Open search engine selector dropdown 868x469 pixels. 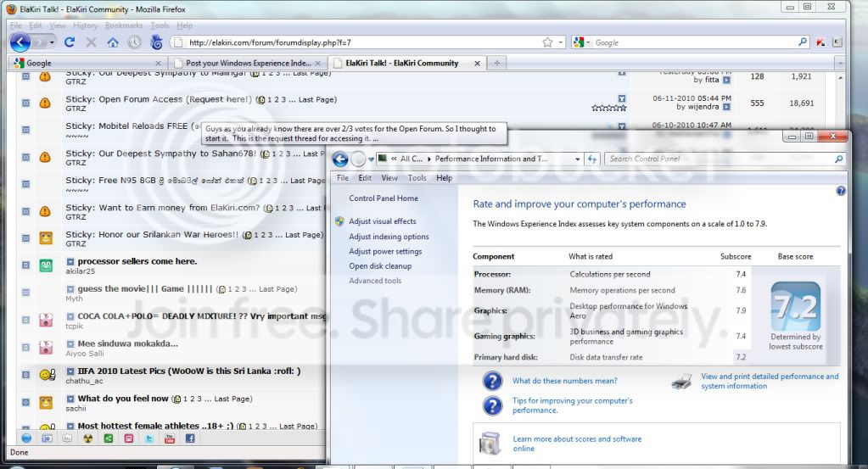click(x=587, y=42)
